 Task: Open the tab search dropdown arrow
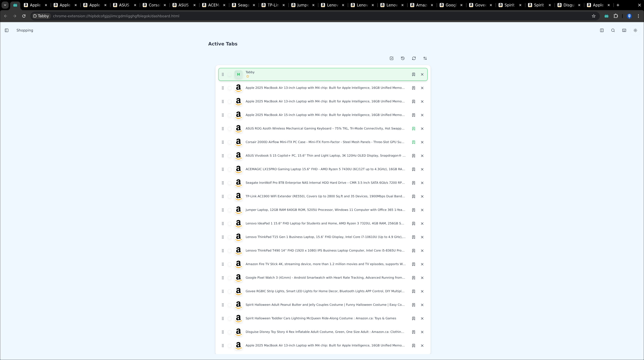click(x=5, y=5)
